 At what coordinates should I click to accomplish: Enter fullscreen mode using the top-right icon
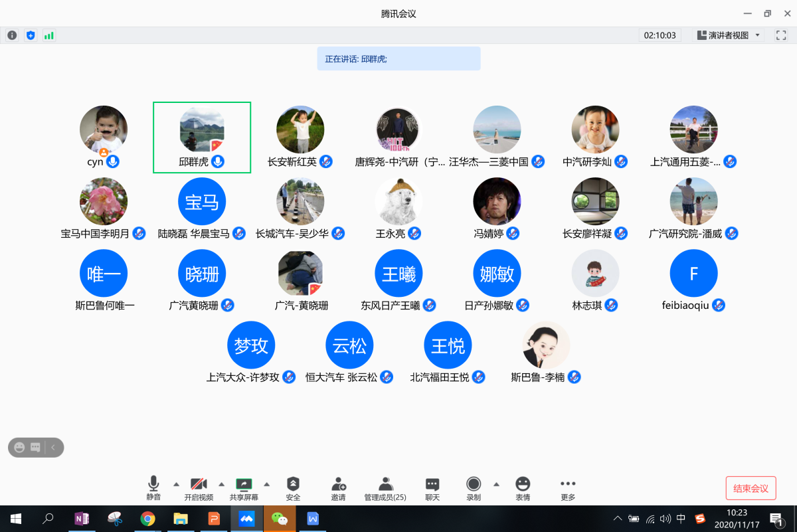click(781, 35)
